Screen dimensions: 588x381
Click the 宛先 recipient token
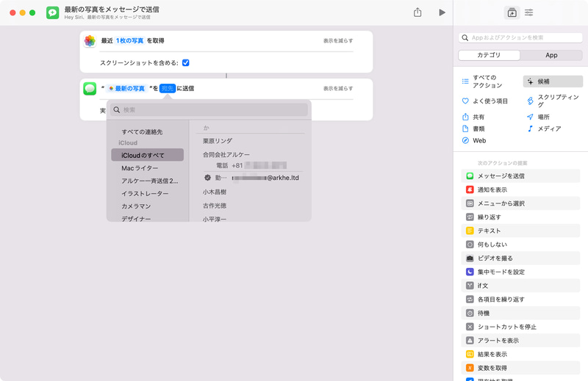coord(168,88)
